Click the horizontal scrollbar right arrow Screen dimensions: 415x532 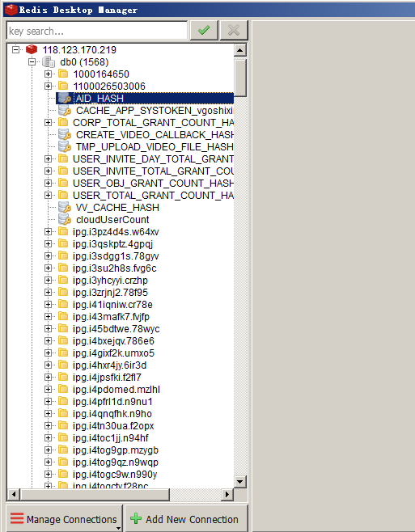click(x=227, y=494)
